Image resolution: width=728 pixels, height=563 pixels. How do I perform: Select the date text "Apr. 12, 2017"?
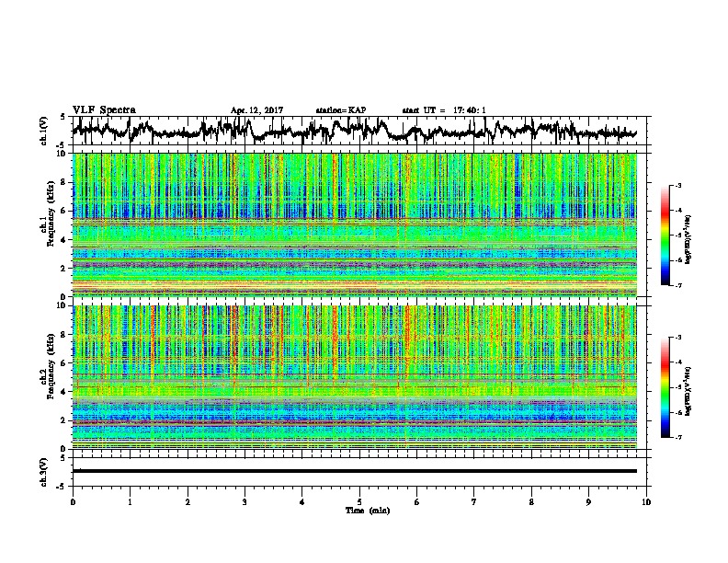[x=256, y=110]
